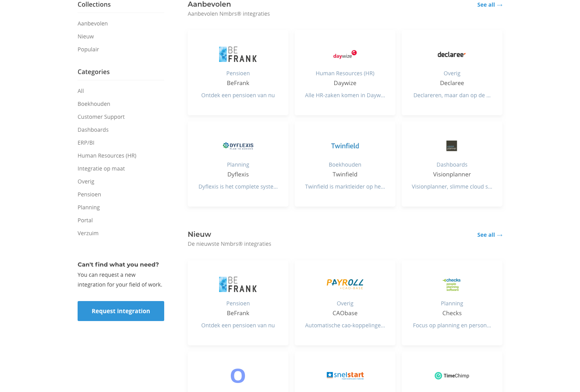Click Planning label on Dyflexis card
580x392 pixels.
[x=238, y=165]
